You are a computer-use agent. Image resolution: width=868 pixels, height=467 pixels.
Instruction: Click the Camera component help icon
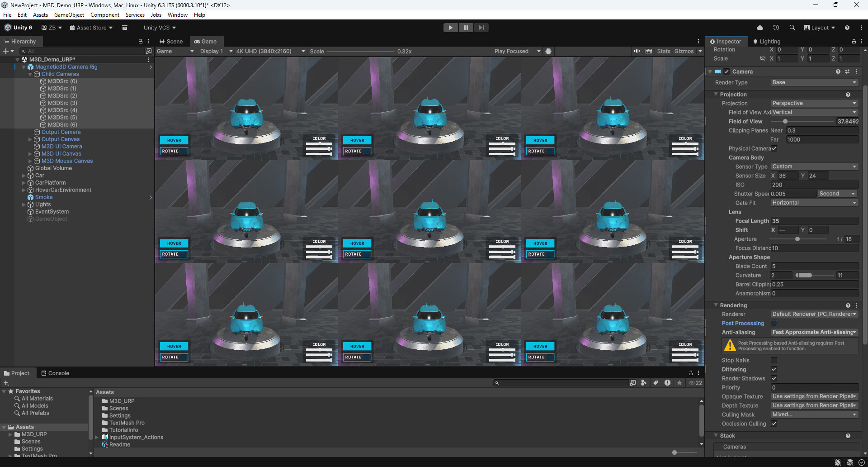click(x=839, y=71)
